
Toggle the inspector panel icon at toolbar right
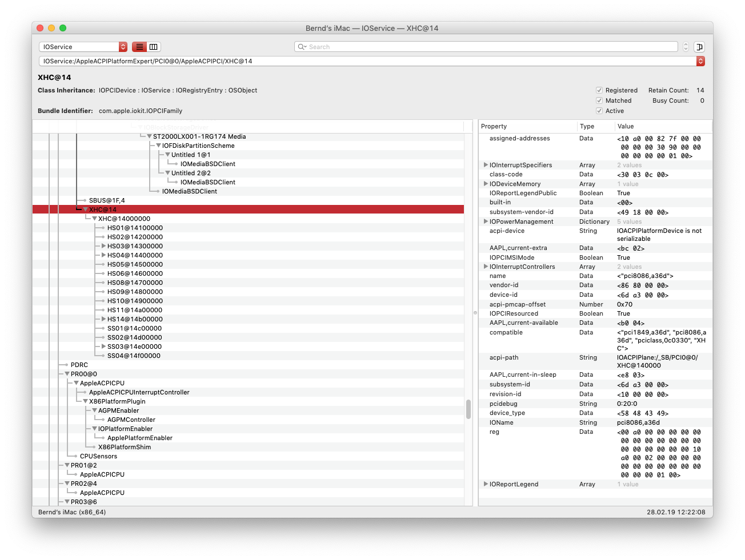(699, 47)
